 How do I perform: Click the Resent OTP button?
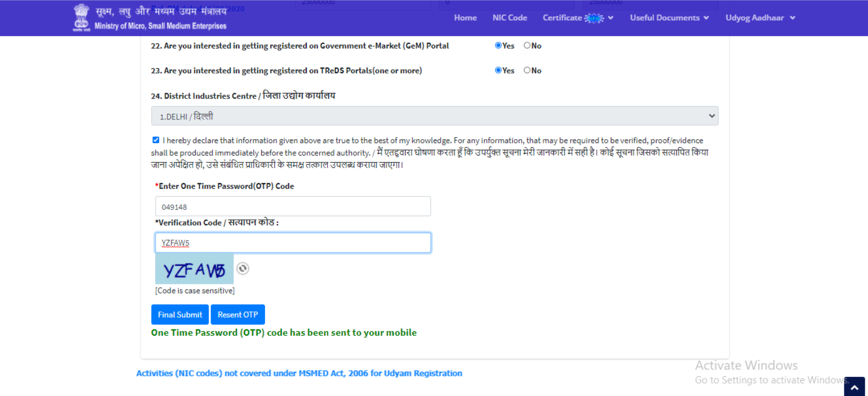pos(237,315)
